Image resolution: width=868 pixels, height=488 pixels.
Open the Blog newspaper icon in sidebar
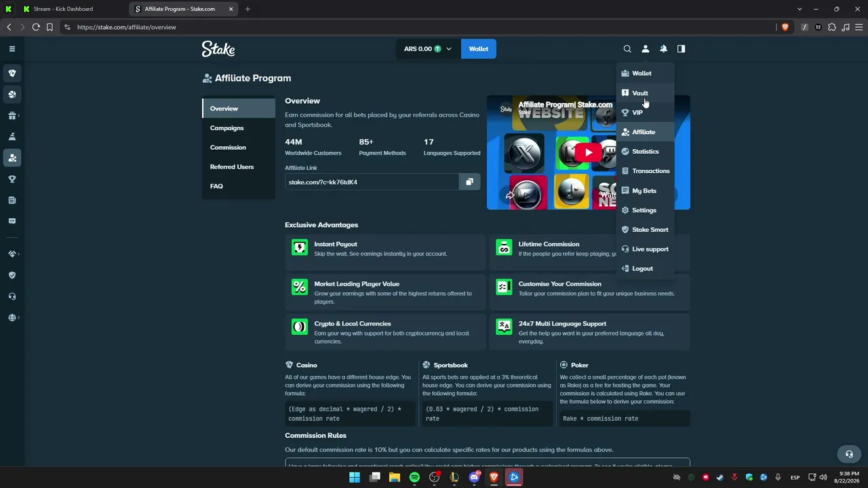pos(12,200)
